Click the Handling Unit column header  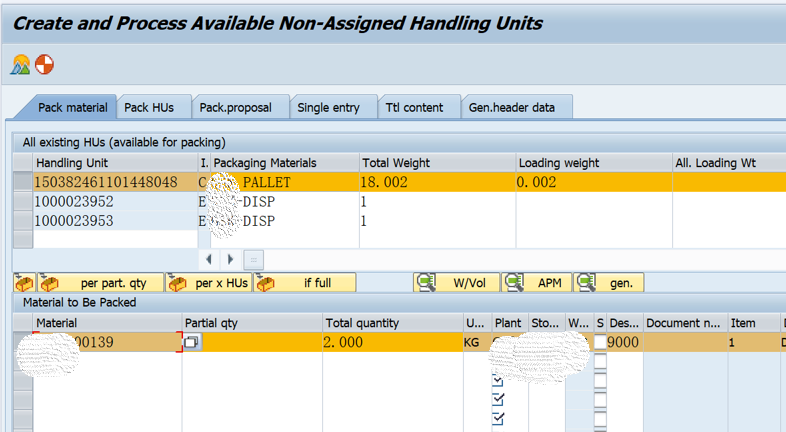(115, 163)
